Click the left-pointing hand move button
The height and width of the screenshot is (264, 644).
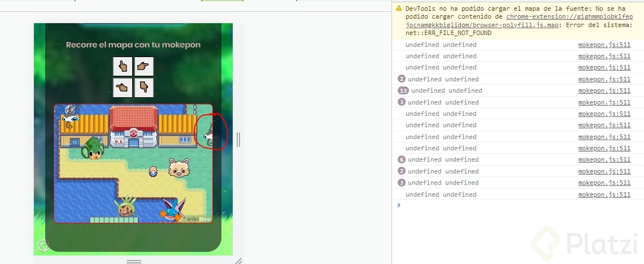coord(123,88)
